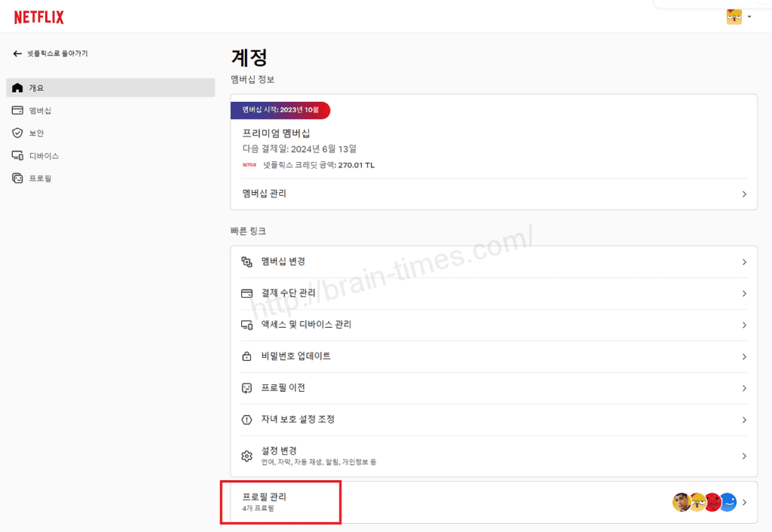This screenshot has width=772, height=532.
Task: Click the 결제 수단 관리 card icon
Action: 246,293
